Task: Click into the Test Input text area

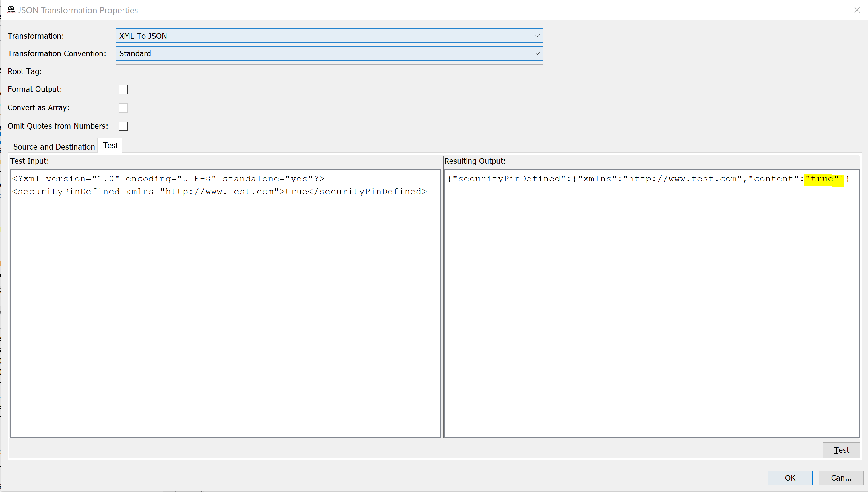Action: click(225, 304)
